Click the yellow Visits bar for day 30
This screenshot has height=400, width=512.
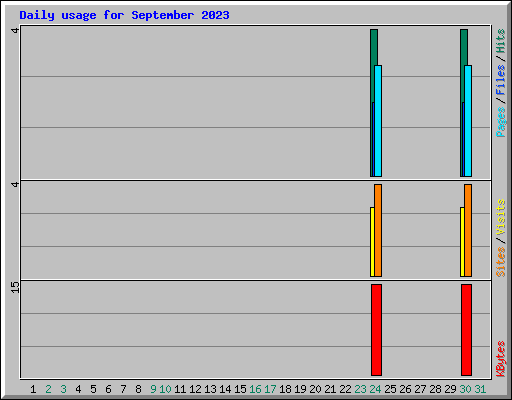pos(462,242)
